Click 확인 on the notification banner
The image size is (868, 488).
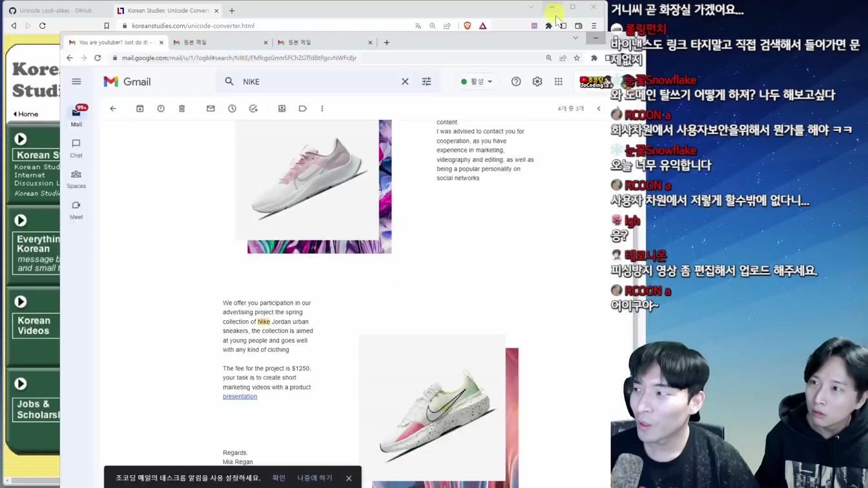[279, 478]
